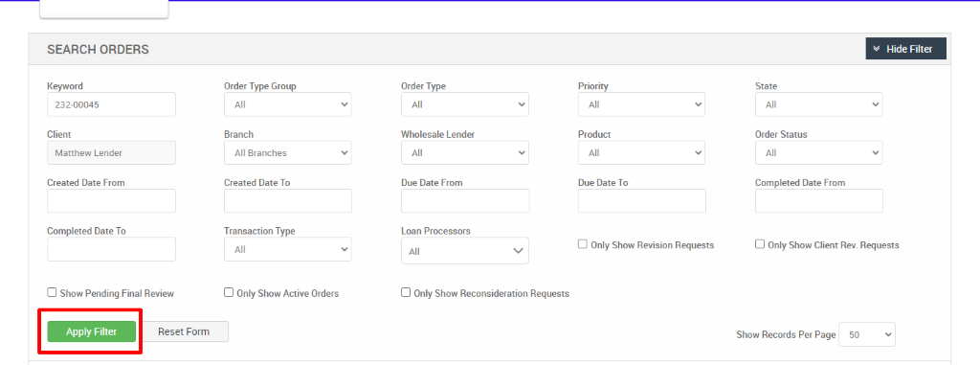Open the Loan Processors dropdown

point(465,250)
